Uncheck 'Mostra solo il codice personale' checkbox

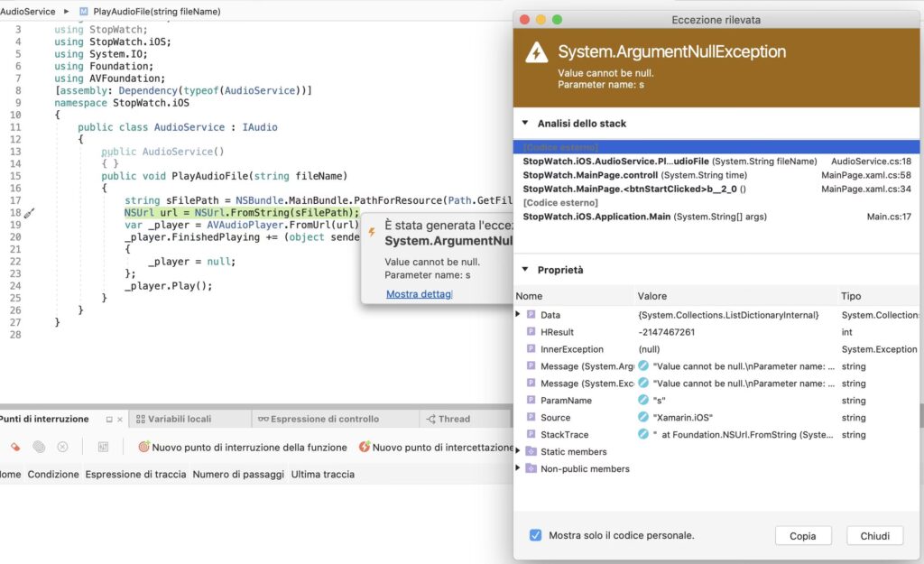pyautogui.click(x=536, y=535)
